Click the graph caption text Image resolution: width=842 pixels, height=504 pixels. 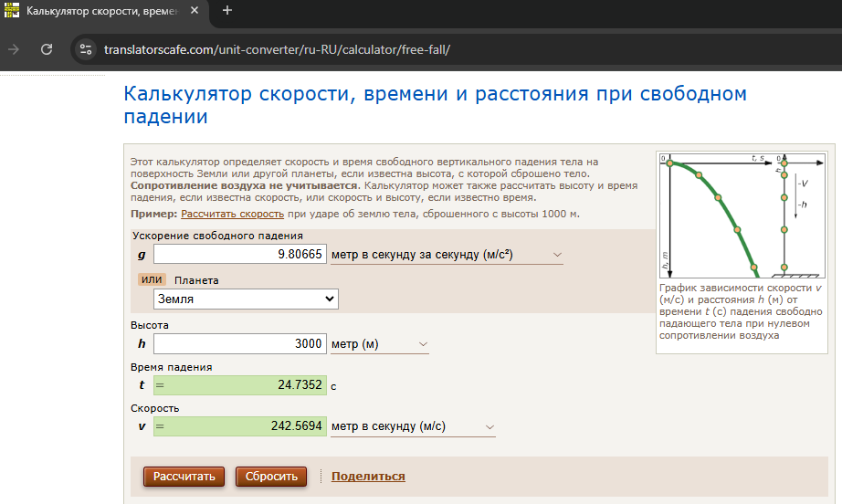(741, 311)
